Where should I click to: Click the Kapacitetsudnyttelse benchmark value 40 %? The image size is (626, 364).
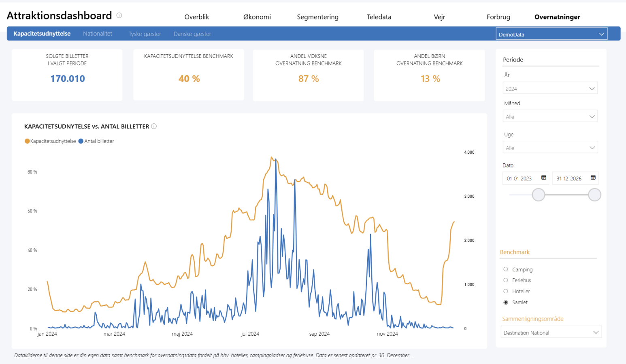(189, 78)
